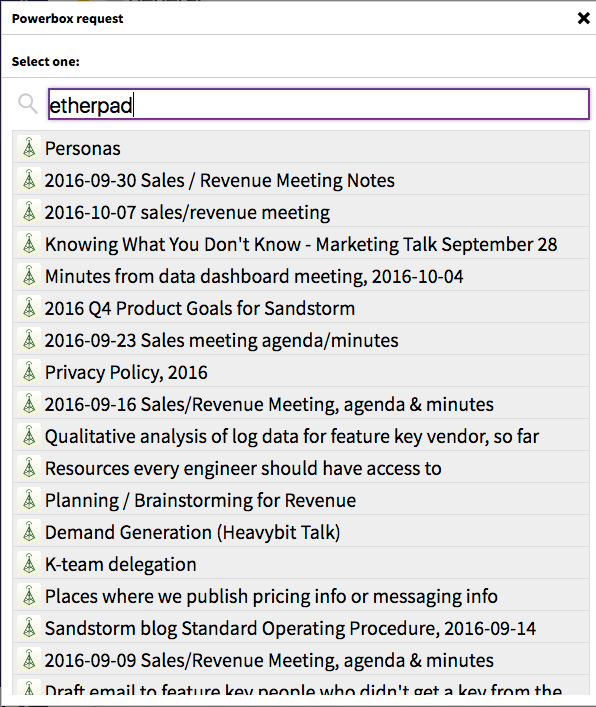Screen dimensions: 596x707
Task: Click the Etherpad icon for Demand Generation (Heavybit Talk)
Action: 29,532
